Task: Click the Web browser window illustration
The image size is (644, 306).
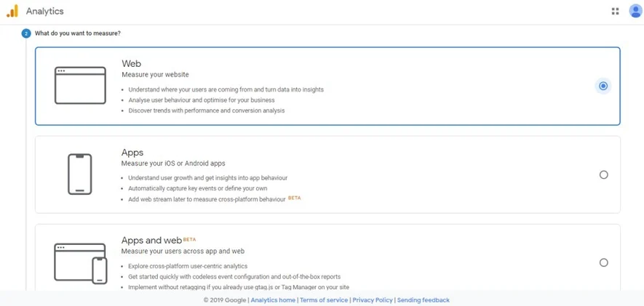Action: point(80,85)
